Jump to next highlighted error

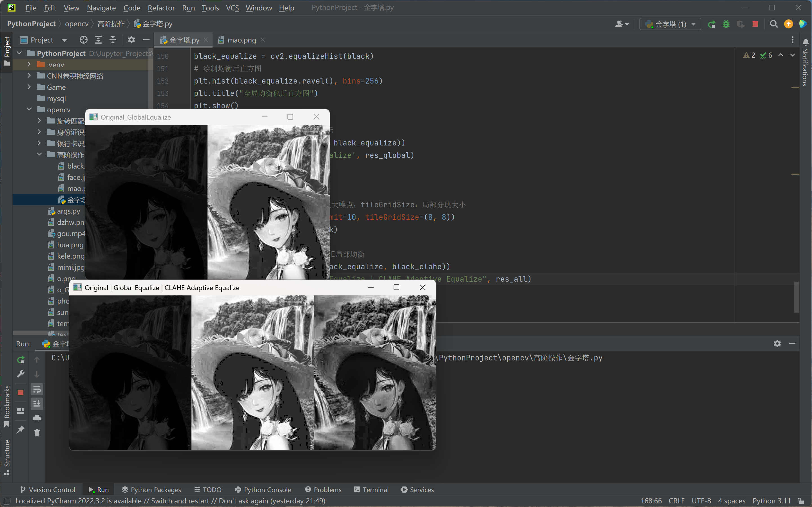pos(793,55)
